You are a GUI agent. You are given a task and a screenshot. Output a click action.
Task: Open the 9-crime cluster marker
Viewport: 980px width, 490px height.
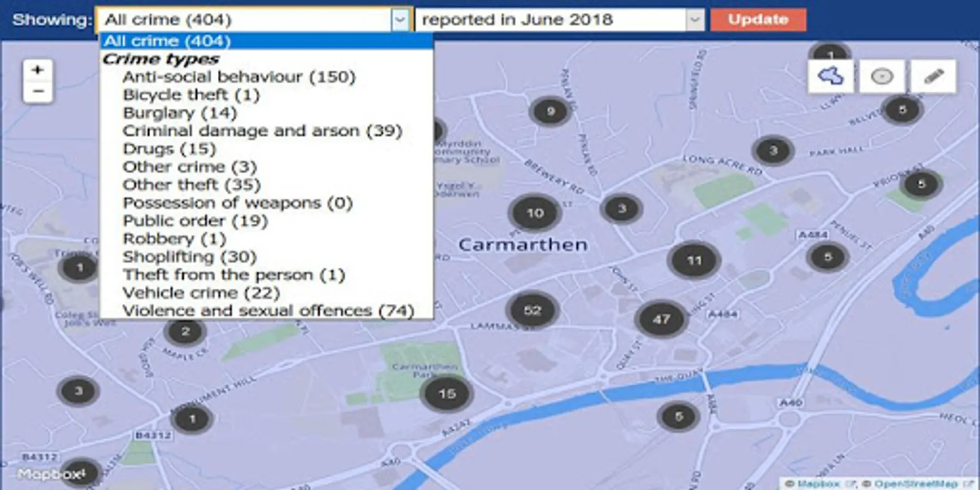coord(550,112)
